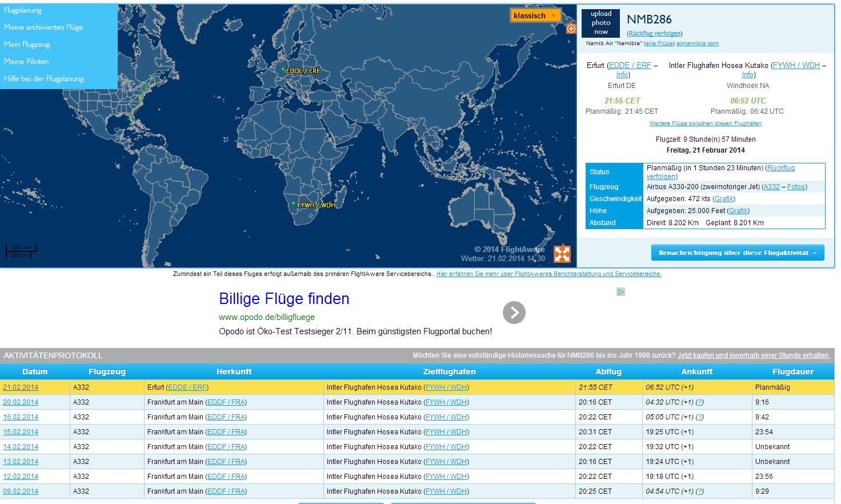
Task: Follow Weitere Flüge zwischen diesen Flughäfen link
Action: click(x=705, y=123)
